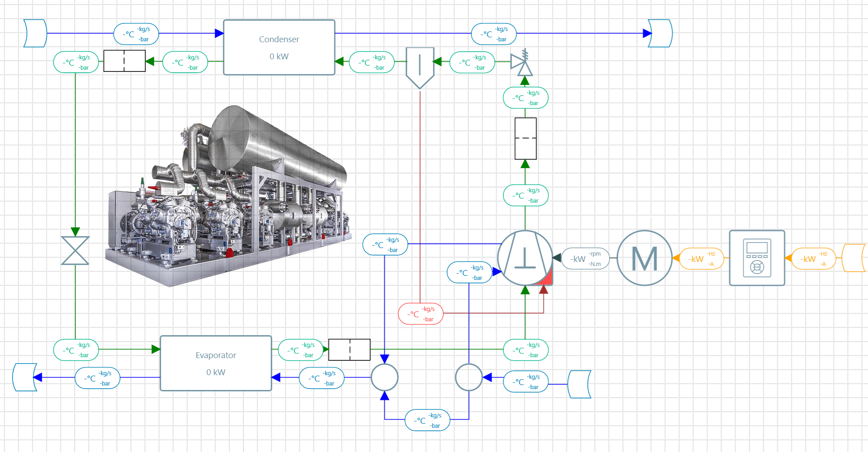Select the compressor icon
Image resolution: width=868 pixels, height=452 pixels.
[525, 258]
